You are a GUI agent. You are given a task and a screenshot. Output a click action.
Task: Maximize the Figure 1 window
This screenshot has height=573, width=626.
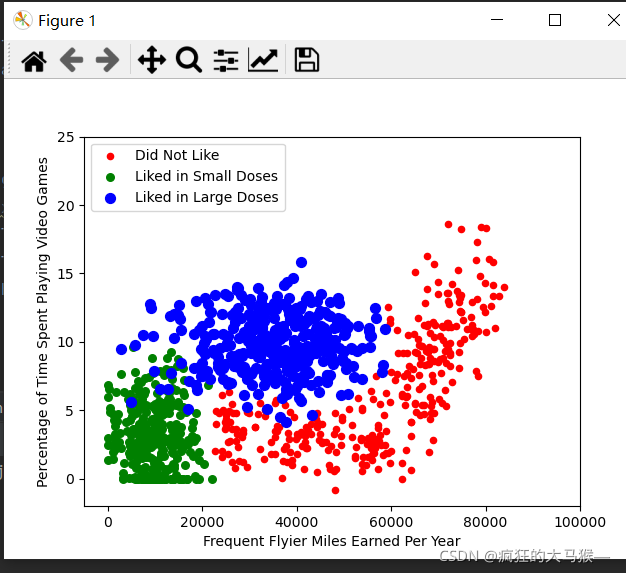click(x=555, y=20)
